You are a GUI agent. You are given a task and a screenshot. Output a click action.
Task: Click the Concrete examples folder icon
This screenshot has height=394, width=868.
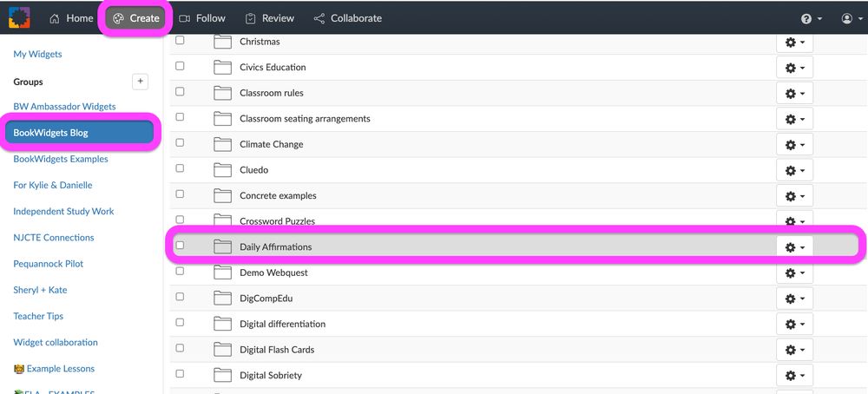click(222, 195)
